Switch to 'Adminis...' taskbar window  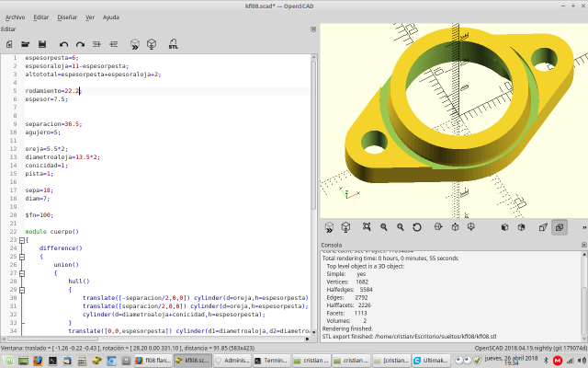[232, 361]
